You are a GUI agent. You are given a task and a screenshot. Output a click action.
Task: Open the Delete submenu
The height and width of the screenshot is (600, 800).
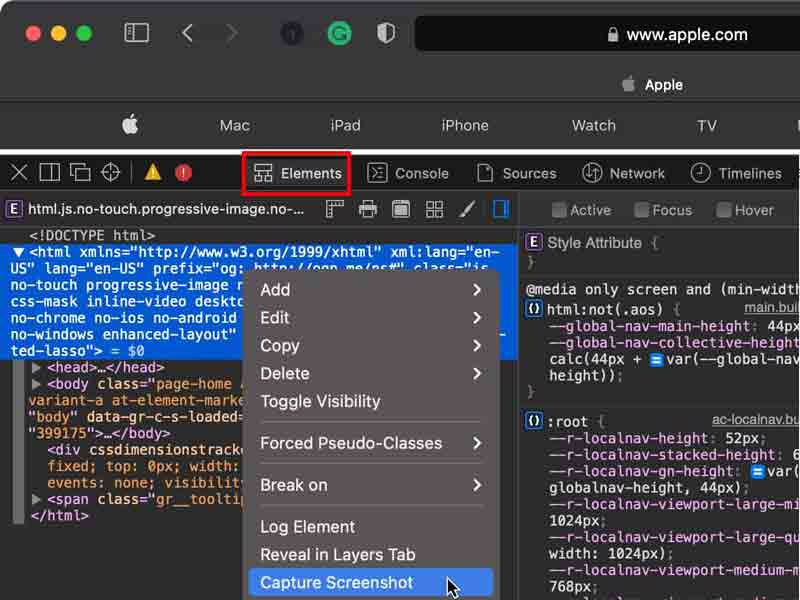click(x=371, y=374)
